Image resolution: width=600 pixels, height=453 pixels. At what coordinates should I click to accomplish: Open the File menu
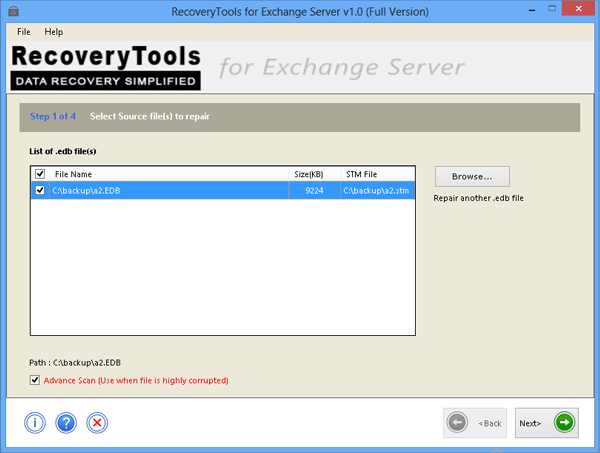[x=24, y=32]
